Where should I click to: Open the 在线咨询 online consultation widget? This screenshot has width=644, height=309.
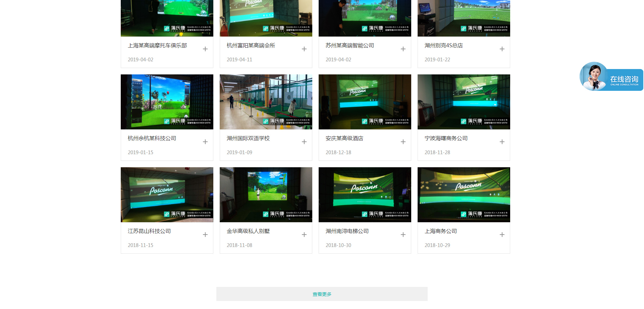[x=611, y=77]
